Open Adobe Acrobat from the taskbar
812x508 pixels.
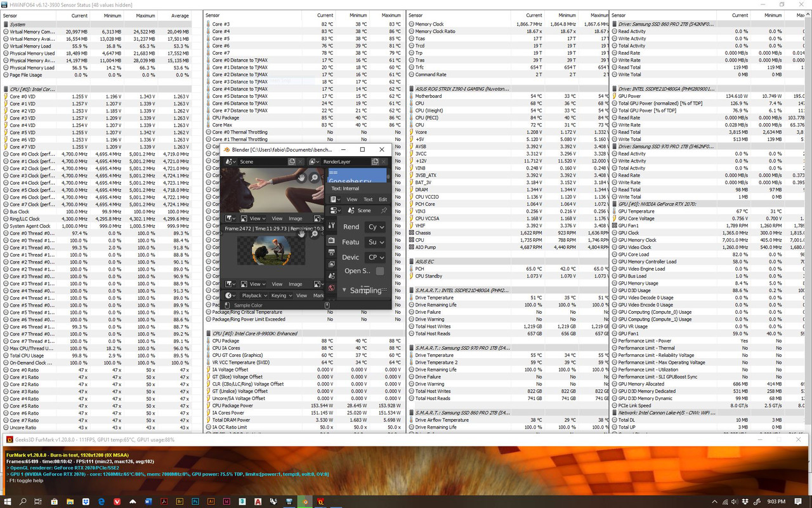click(x=164, y=501)
